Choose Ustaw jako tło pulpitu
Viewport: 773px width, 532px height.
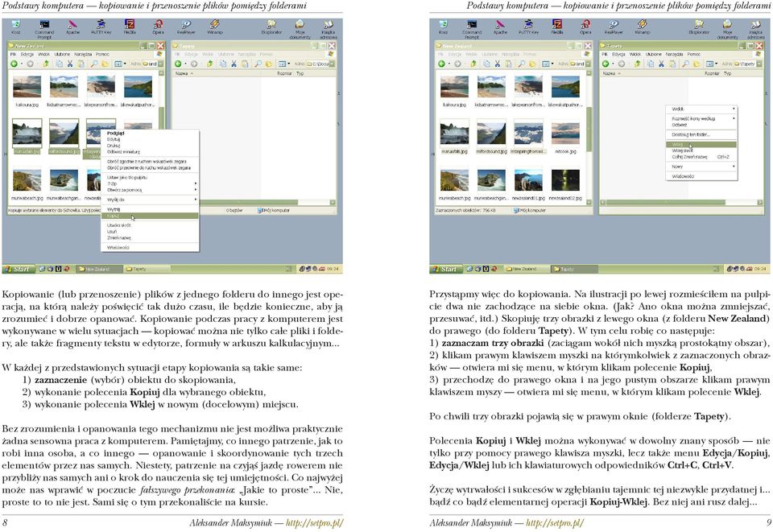150,177
